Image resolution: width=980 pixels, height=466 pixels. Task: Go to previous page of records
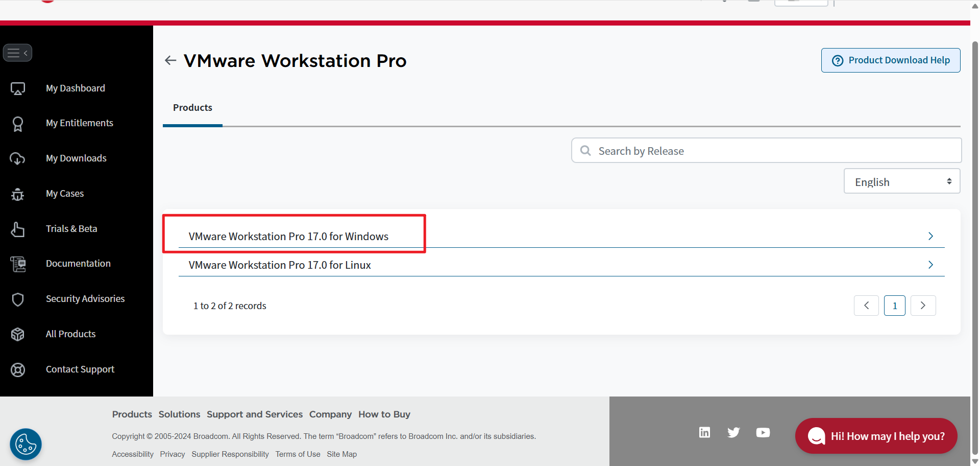[x=866, y=306]
